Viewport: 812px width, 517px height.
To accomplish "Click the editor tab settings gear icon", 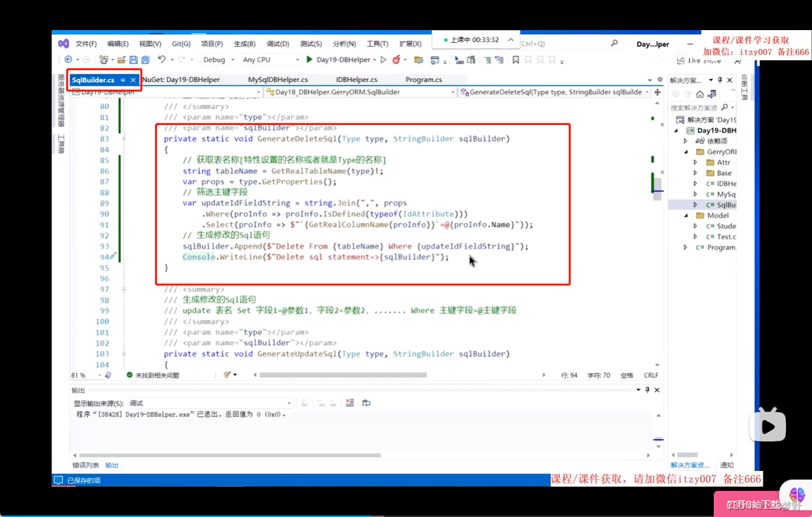I will (x=660, y=80).
